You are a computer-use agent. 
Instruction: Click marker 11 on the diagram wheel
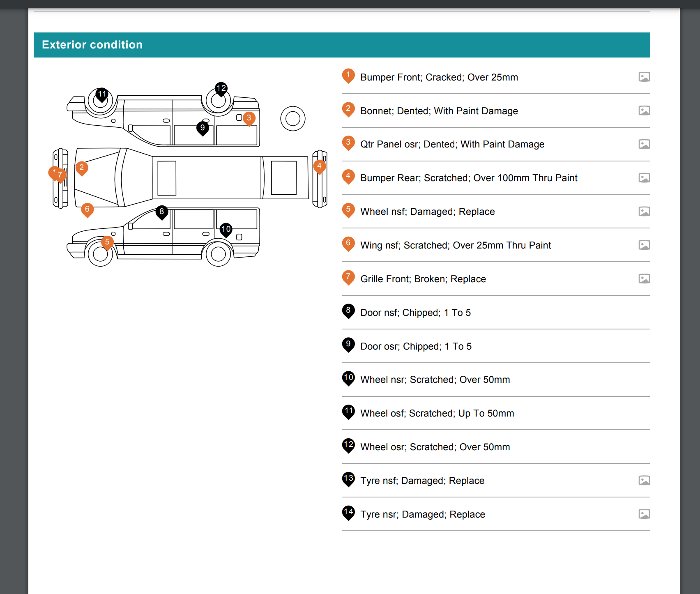click(x=102, y=94)
